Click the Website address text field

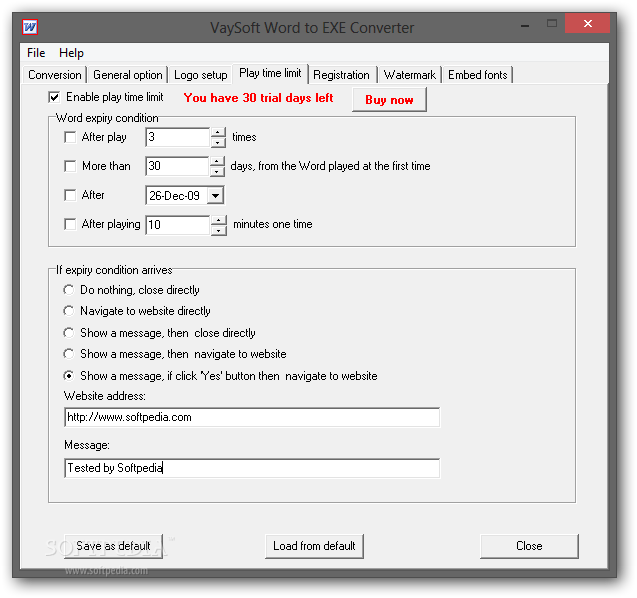pos(252,417)
